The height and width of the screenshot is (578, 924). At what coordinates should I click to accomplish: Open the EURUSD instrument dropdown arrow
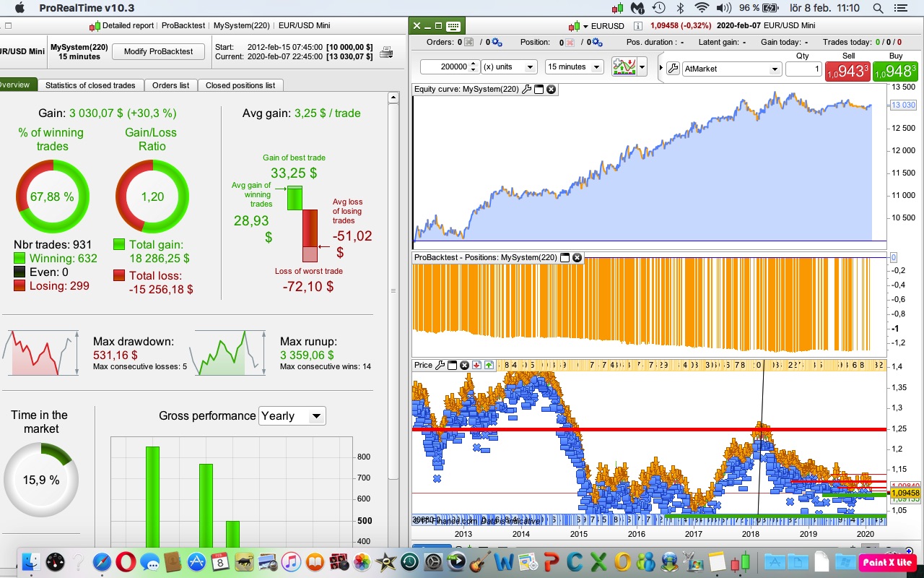point(585,27)
